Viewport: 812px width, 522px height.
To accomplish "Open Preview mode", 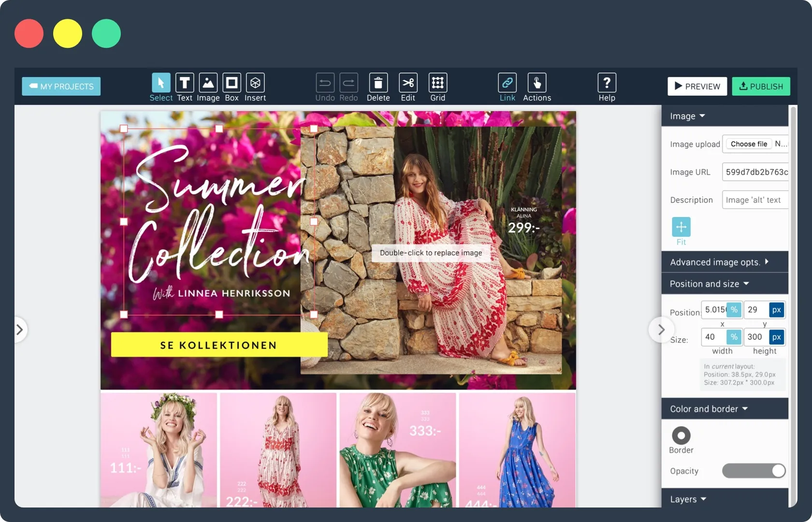I will pyautogui.click(x=697, y=86).
